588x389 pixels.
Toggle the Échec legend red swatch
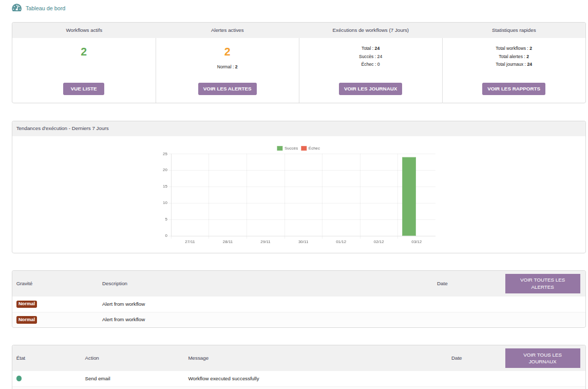[x=304, y=148]
